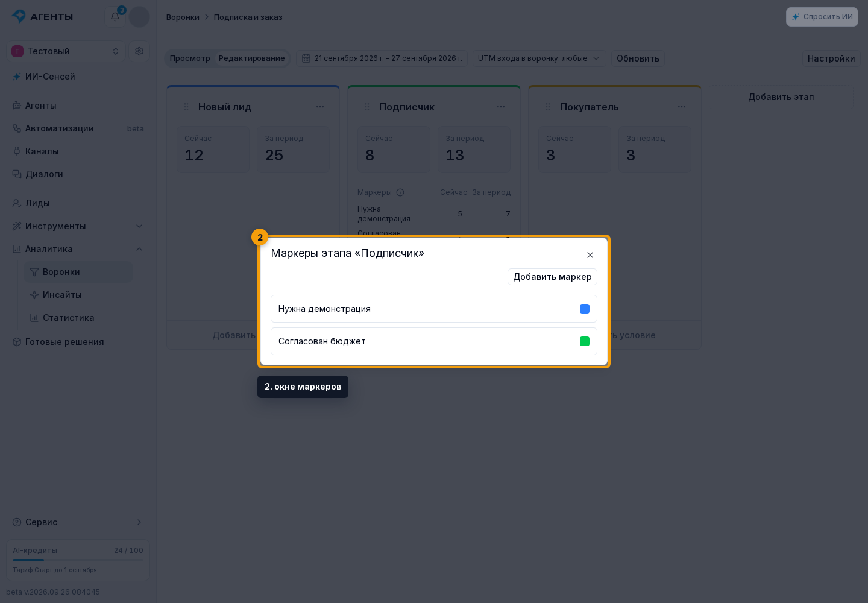
Task: Select Статистика in the sidebar
Action: click(78, 318)
